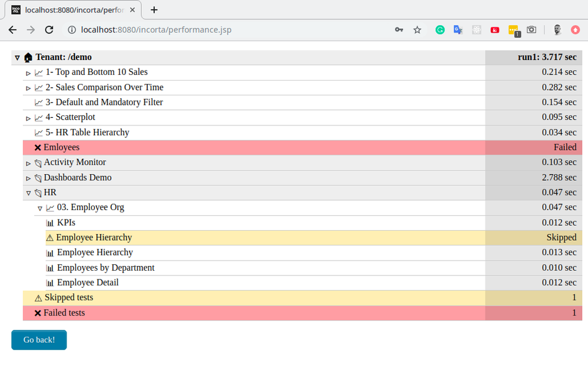Collapse the HR folder node

(28, 193)
